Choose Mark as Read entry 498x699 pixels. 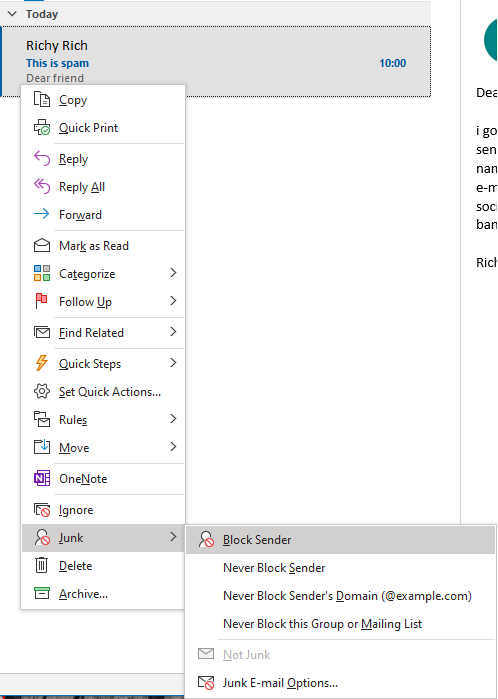click(103, 246)
